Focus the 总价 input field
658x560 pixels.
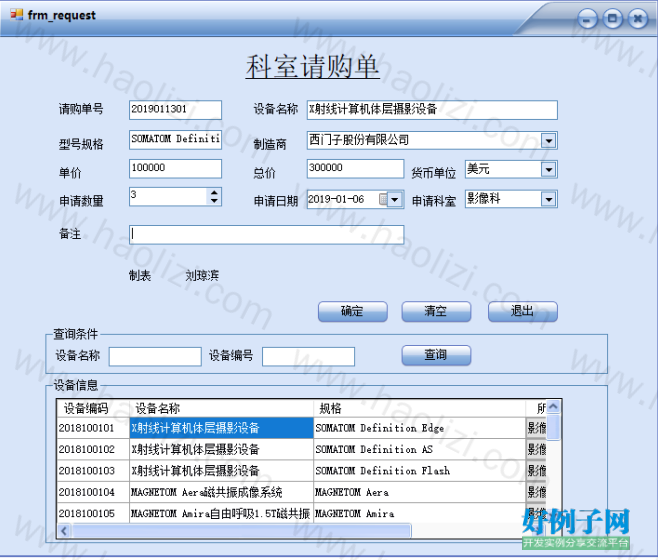coord(355,168)
